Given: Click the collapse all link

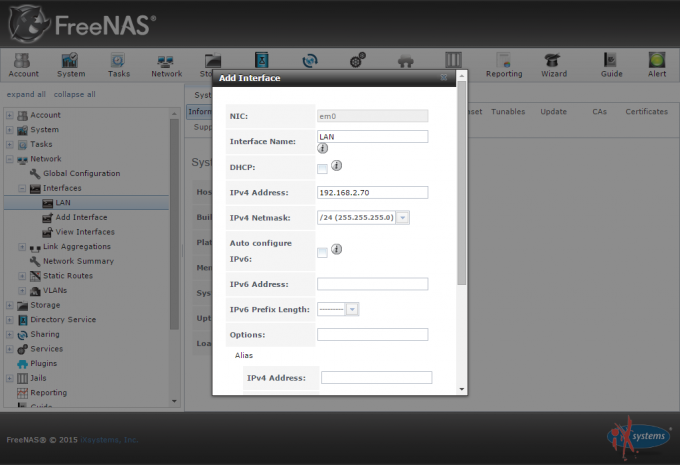Looking at the screenshot, I should point(74,94).
